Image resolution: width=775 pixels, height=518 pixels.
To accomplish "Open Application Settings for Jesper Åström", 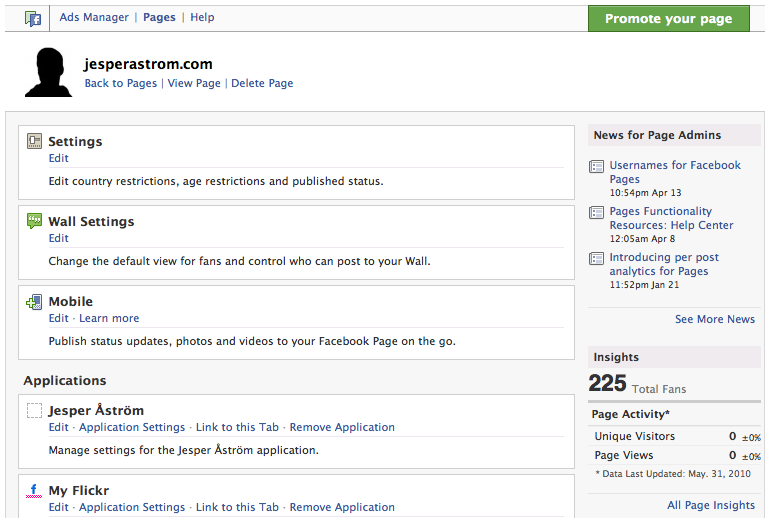I will coord(132,427).
